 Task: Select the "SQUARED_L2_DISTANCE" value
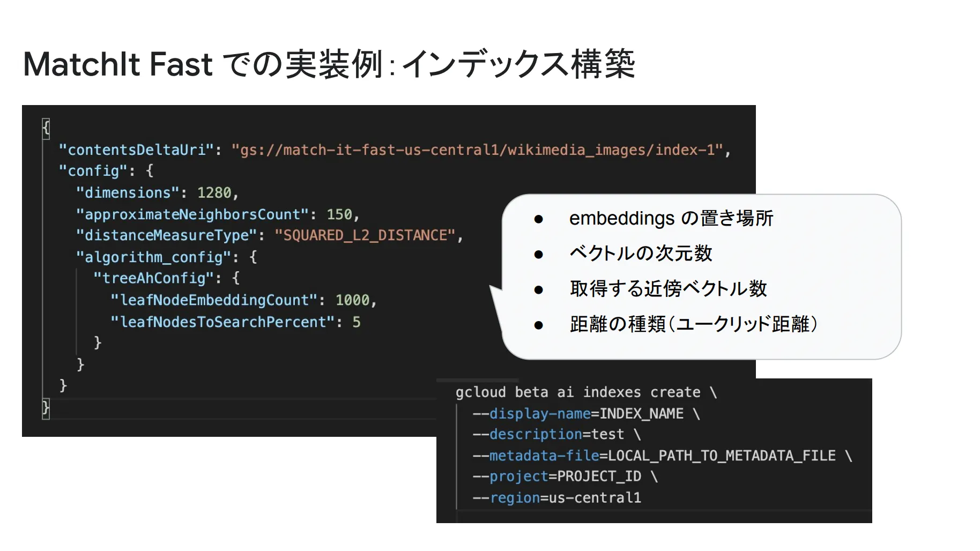click(365, 235)
